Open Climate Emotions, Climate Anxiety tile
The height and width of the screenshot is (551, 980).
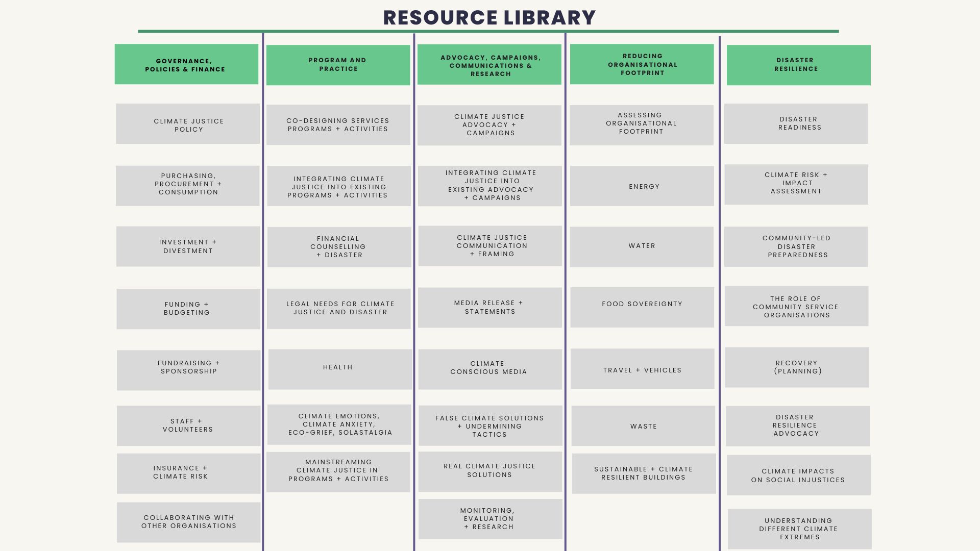point(339,425)
